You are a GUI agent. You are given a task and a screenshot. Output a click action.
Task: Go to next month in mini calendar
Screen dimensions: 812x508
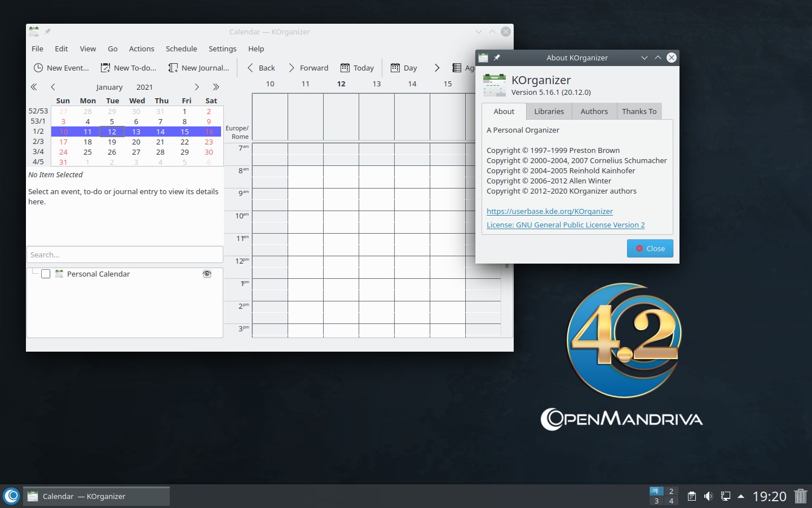(x=196, y=87)
